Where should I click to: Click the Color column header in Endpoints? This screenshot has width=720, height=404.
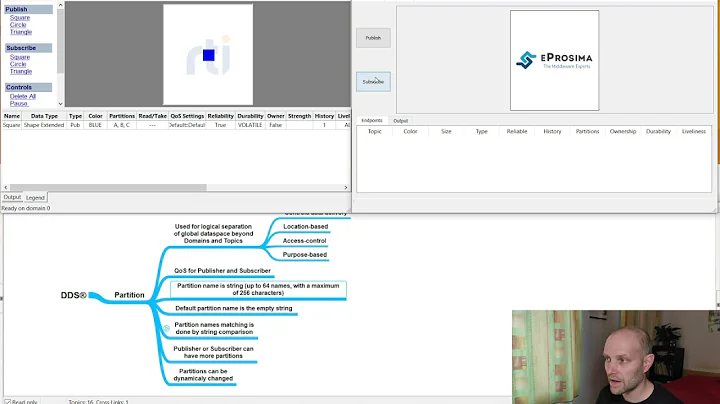point(410,131)
